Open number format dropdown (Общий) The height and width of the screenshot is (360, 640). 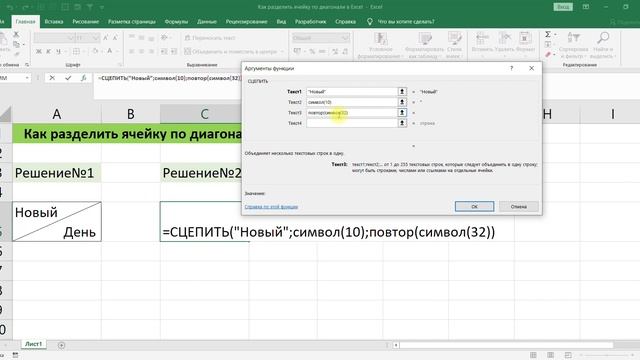[x=345, y=38]
